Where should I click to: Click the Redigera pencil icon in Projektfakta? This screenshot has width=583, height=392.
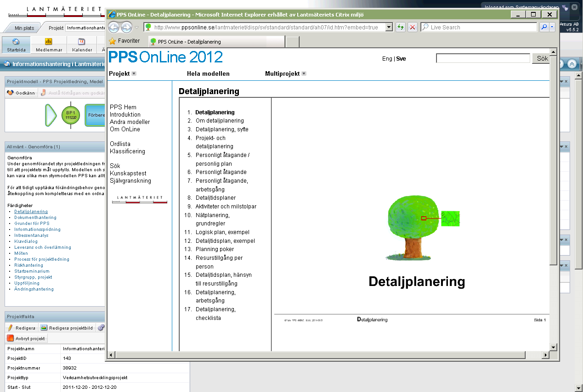coord(10,328)
